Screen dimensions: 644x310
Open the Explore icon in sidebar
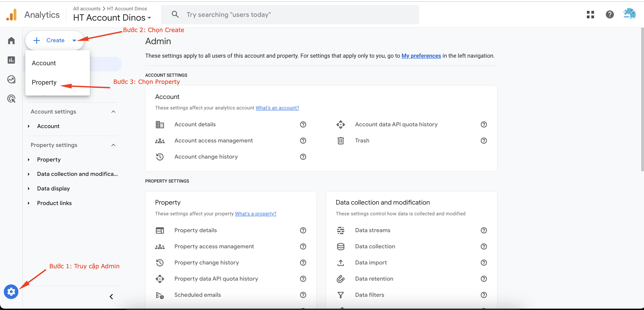click(x=11, y=79)
